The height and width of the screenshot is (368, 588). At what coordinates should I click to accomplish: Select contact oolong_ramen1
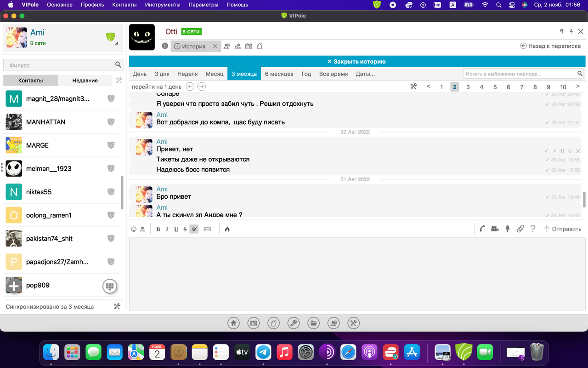(x=62, y=215)
